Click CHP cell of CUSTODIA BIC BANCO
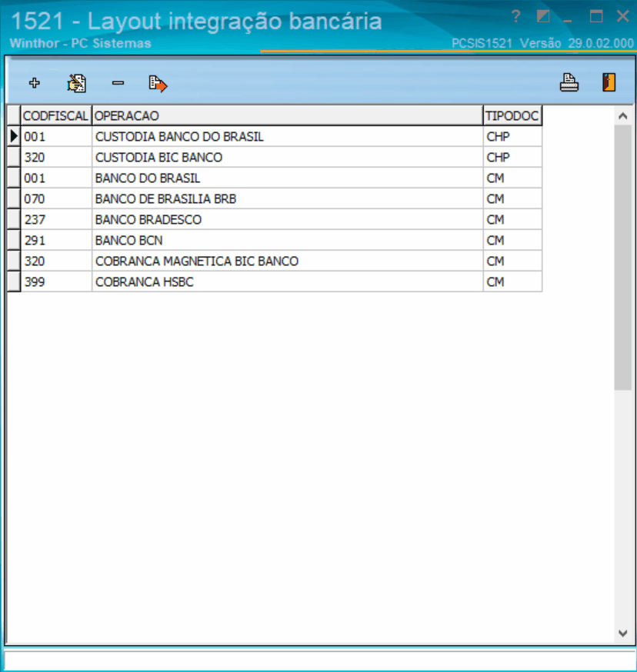Viewport: 637px width, 672px height. 512,158
